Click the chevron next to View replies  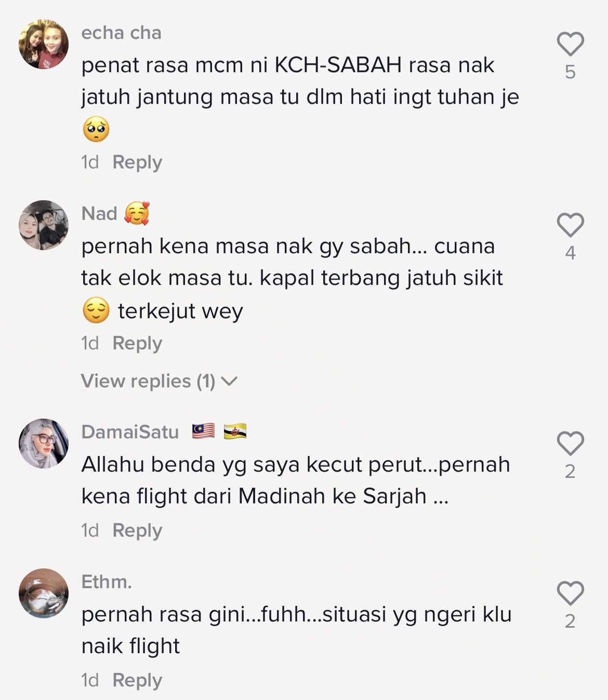coord(229,382)
